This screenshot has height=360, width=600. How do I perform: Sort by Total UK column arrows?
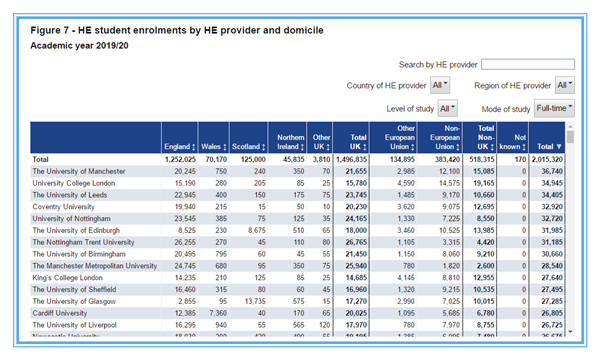364,147
